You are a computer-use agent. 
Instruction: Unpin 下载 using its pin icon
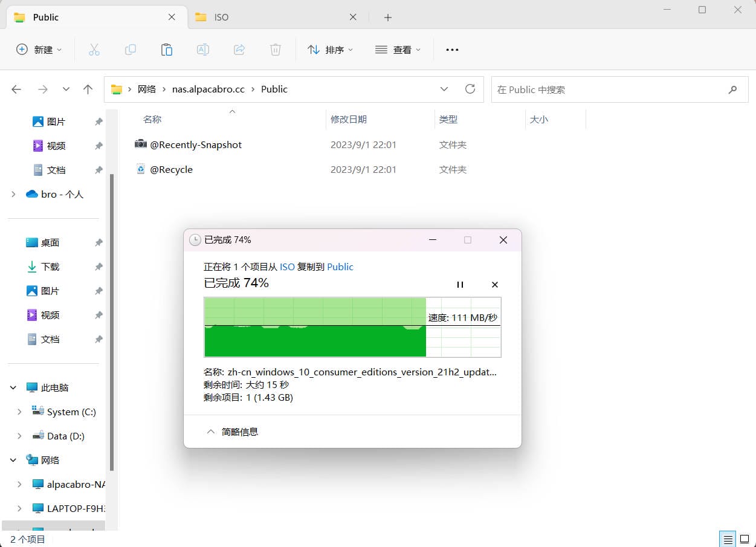(x=99, y=267)
